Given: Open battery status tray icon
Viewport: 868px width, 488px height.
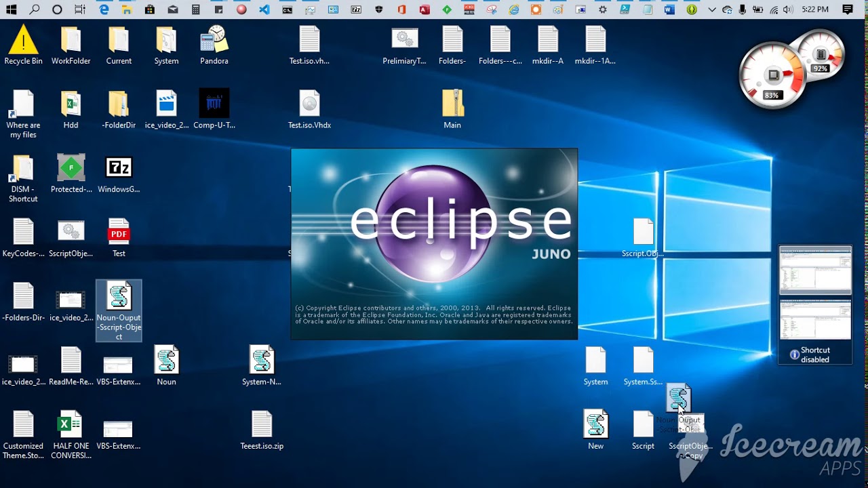Looking at the screenshot, I should click(757, 9).
